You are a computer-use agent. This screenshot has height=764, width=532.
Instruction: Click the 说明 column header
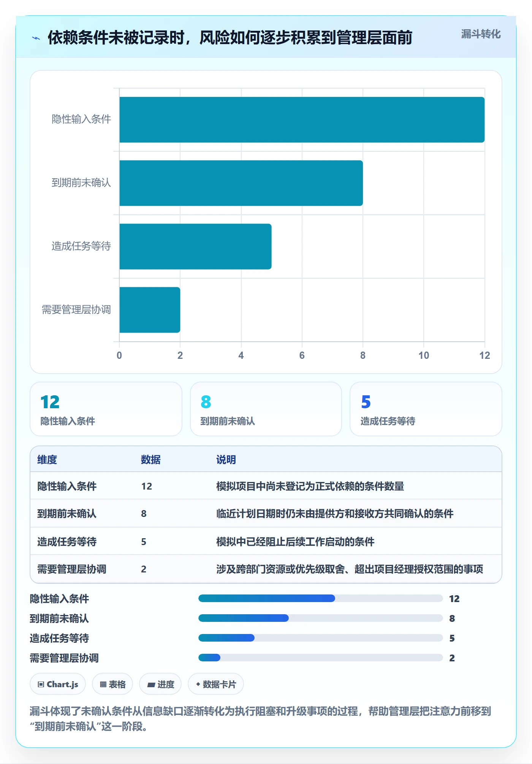pyautogui.click(x=226, y=460)
